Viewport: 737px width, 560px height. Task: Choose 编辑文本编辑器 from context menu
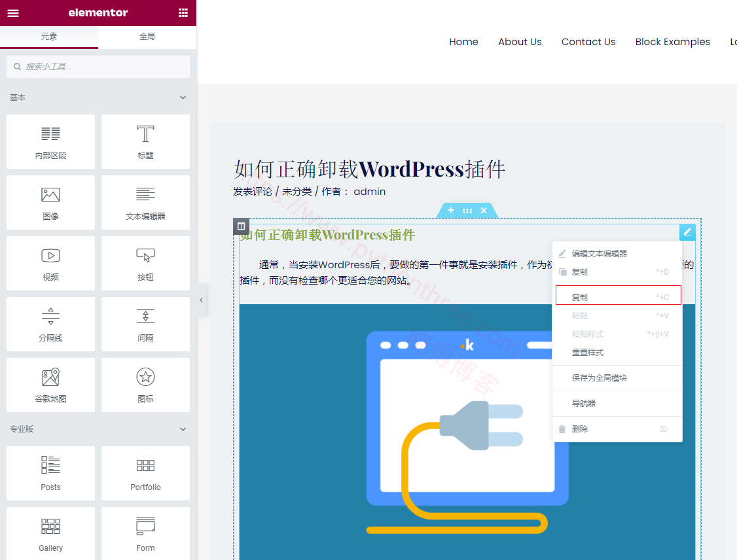617,254
